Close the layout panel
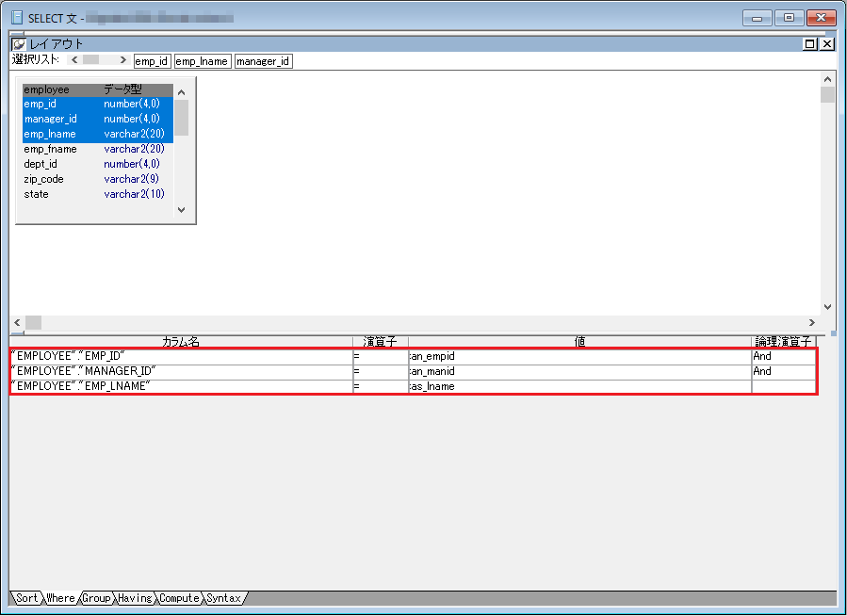 827,44
